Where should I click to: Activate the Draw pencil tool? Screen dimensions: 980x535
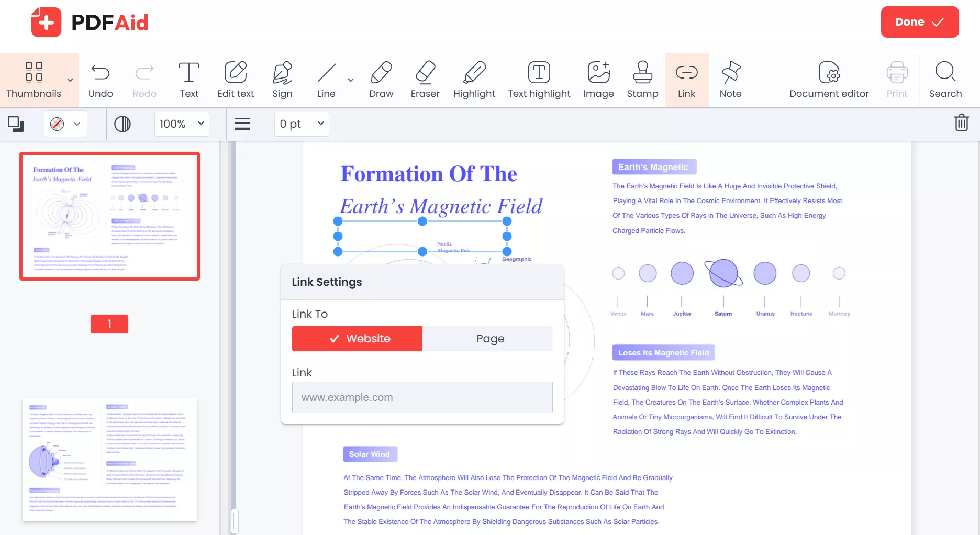(x=381, y=80)
